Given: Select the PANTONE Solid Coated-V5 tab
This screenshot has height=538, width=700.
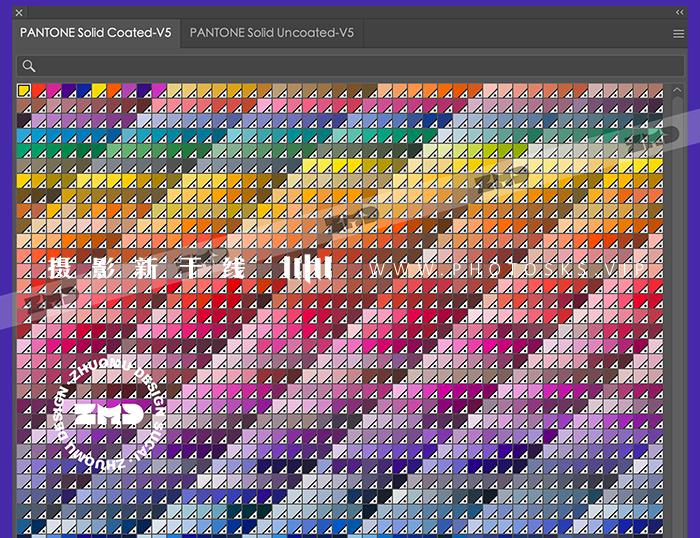Looking at the screenshot, I should 95,33.
